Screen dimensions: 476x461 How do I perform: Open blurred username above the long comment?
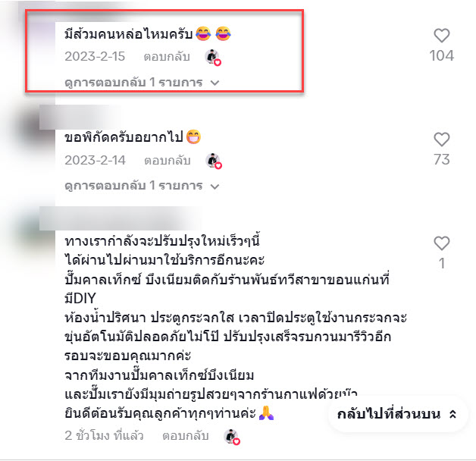(x=120, y=218)
